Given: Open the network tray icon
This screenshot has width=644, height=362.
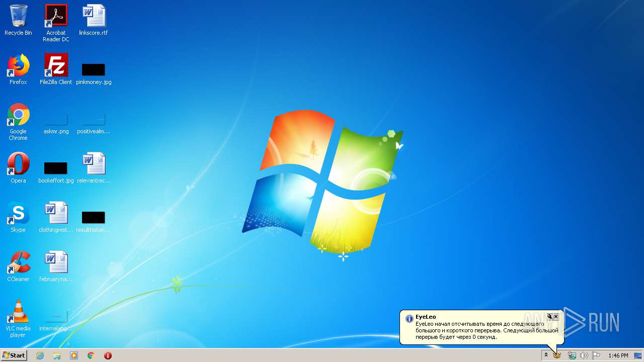Looking at the screenshot, I should point(572,355).
